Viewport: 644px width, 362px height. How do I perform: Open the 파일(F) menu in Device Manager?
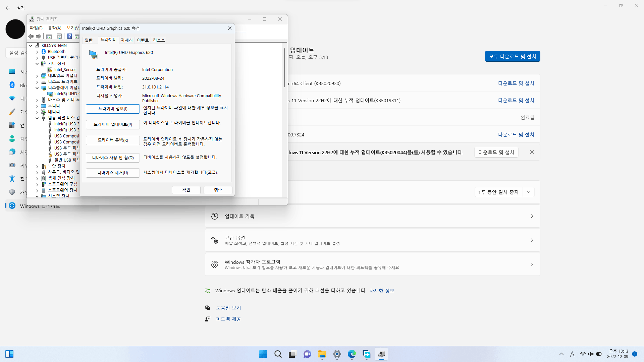[36, 28]
